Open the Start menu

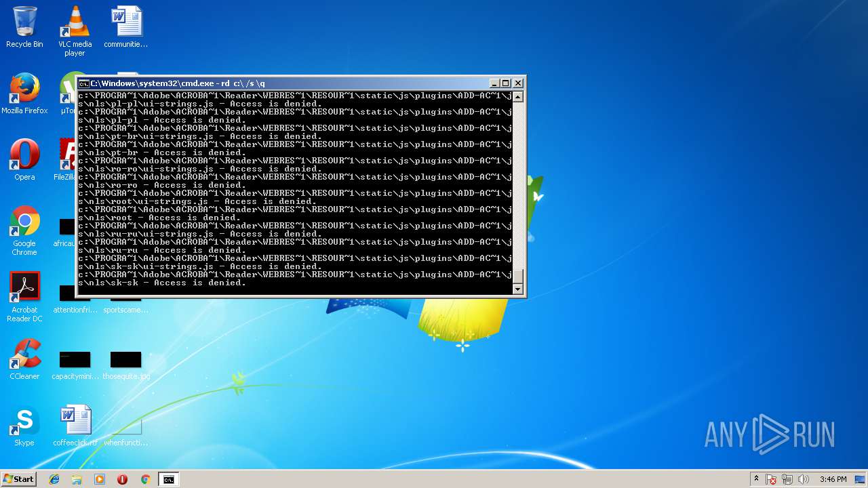tap(19, 479)
